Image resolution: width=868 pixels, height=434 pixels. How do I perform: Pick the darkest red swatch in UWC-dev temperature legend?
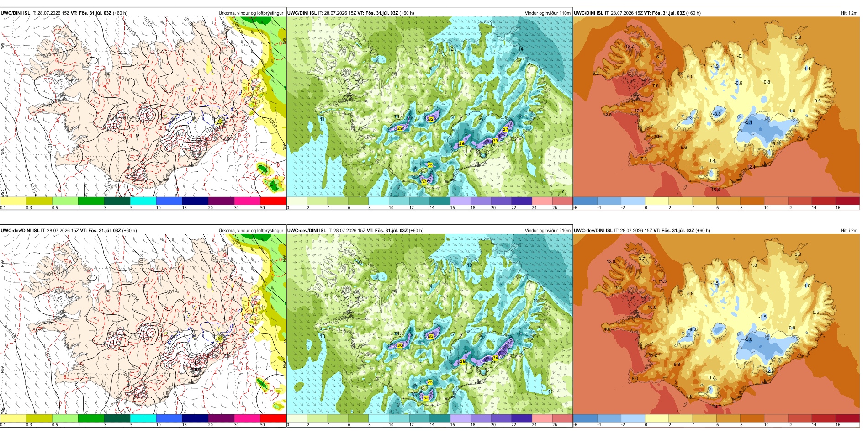click(x=847, y=418)
